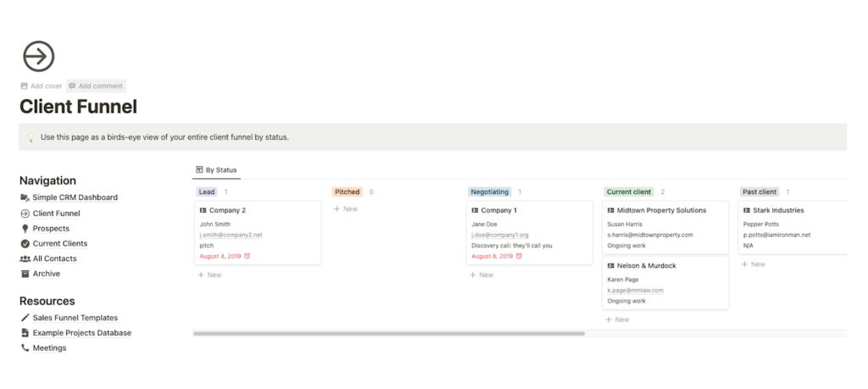868x389 pixels.
Task: Add New card under Pitched column
Action: click(346, 208)
